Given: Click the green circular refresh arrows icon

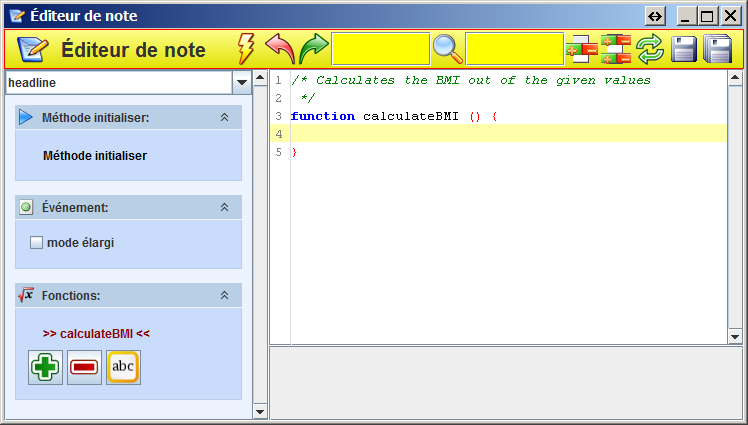Looking at the screenshot, I should (x=650, y=49).
